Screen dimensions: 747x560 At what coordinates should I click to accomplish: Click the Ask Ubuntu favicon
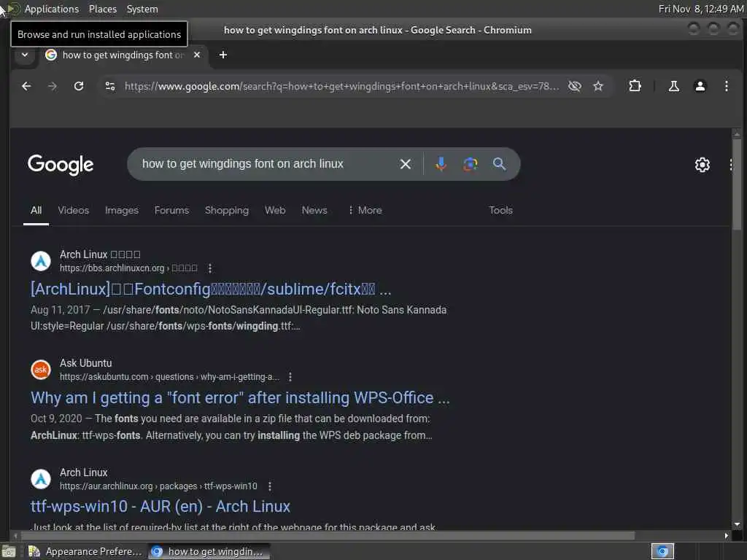point(41,370)
